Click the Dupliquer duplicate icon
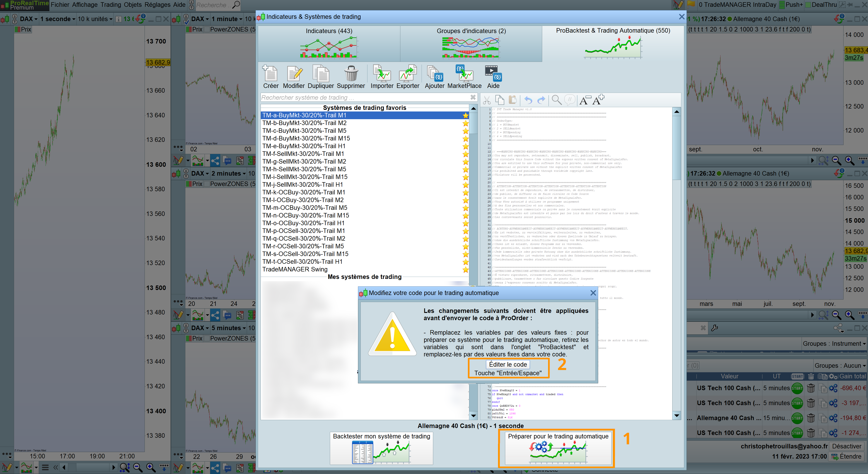Screen dimensions: 868x474 tap(320, 77)
